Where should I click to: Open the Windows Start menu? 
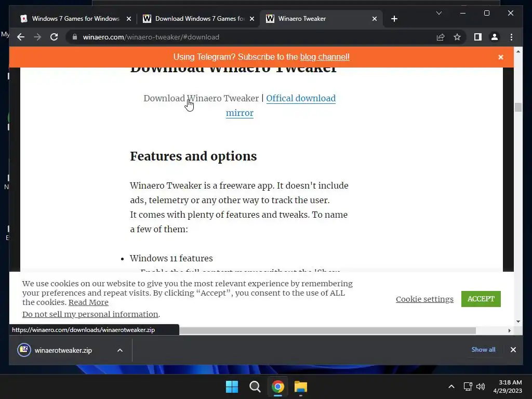click(232, 387)
